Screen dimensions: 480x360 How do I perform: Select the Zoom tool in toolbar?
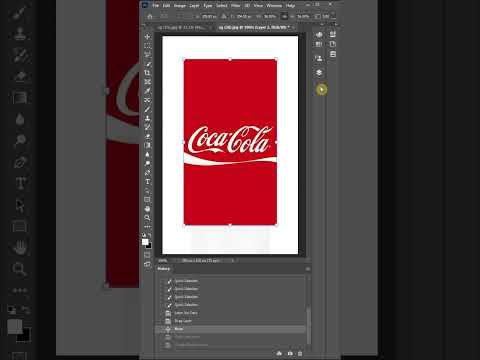(147, 218)
